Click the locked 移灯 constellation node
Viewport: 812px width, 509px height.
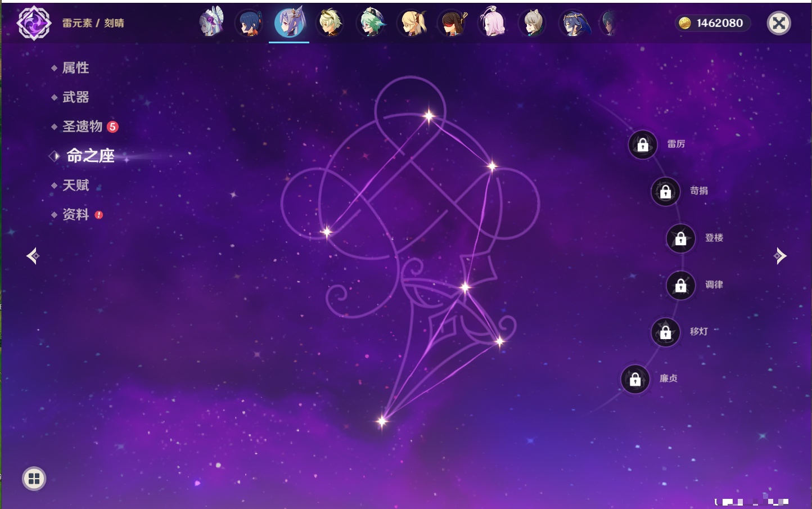coord(666,332)
